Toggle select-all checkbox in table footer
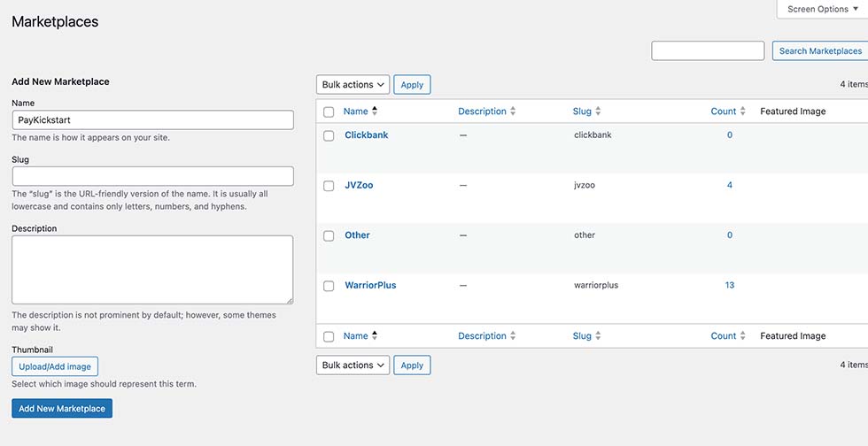868x446 pixels. (329, 336)
